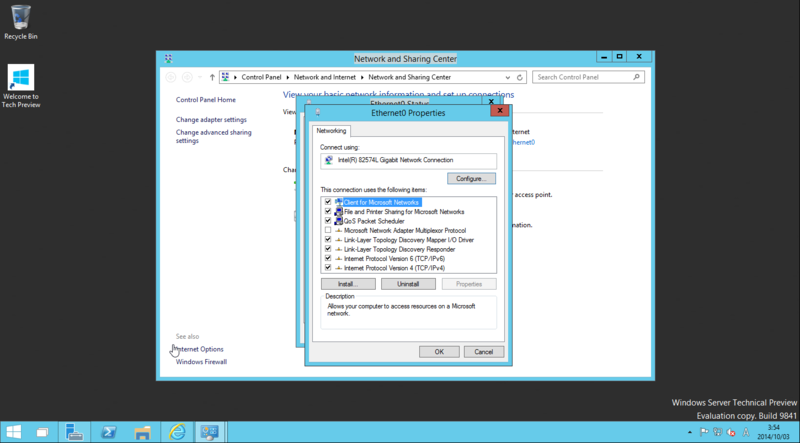Select the Networking tab
The width and height of the screenshot is (800, 443).
(331, 131)
